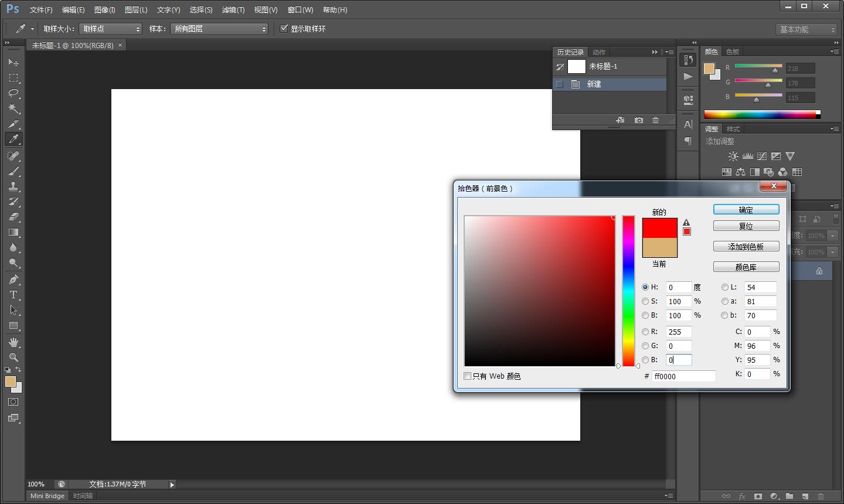Screen dimensions: 844x504
Task: Select the Dodge tool
Action: [x=13, y=263]
